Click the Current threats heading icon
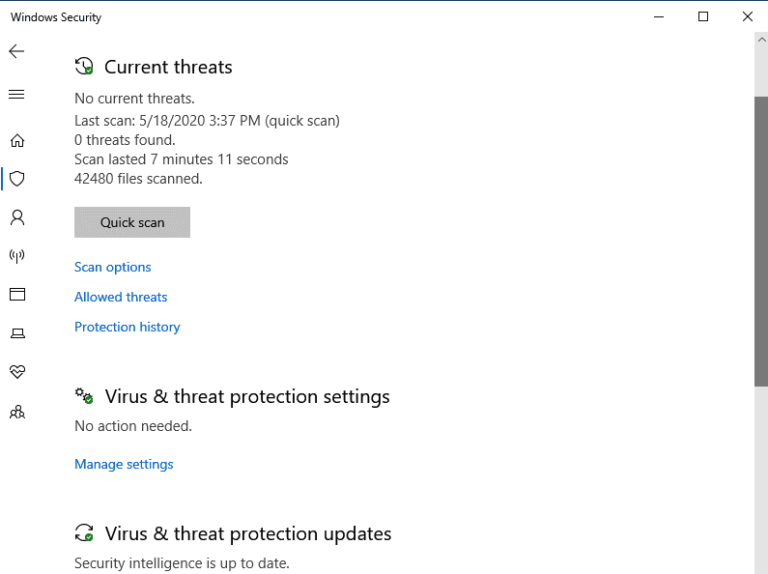 84,67
